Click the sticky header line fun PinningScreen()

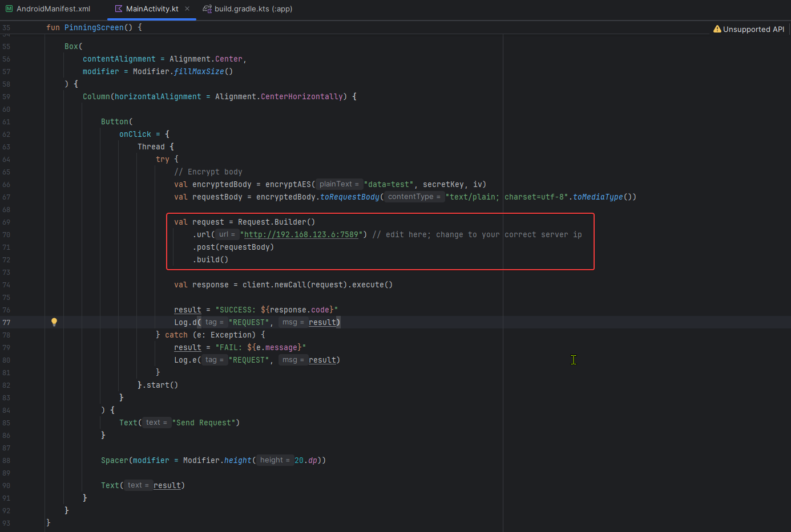click(94, 27)
